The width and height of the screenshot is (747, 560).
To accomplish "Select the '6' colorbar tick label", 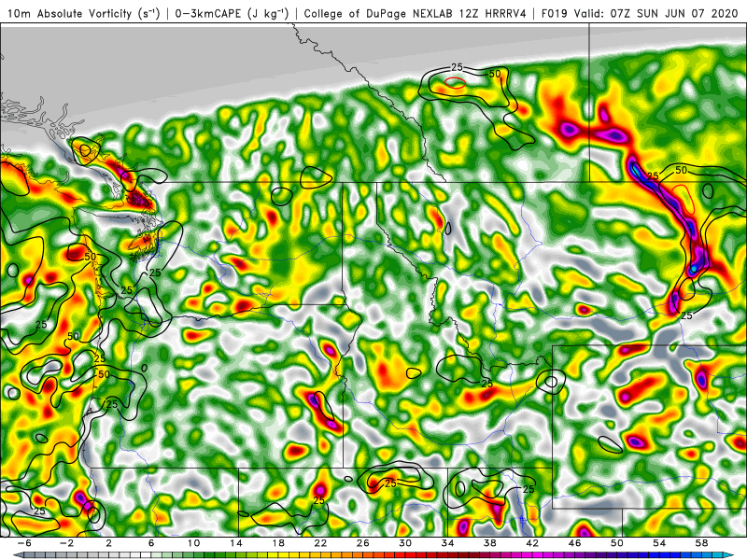I will point(151,543).
